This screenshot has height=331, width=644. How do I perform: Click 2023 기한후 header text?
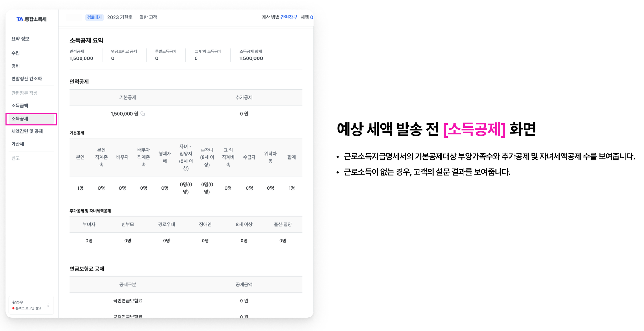coord(120,17)
